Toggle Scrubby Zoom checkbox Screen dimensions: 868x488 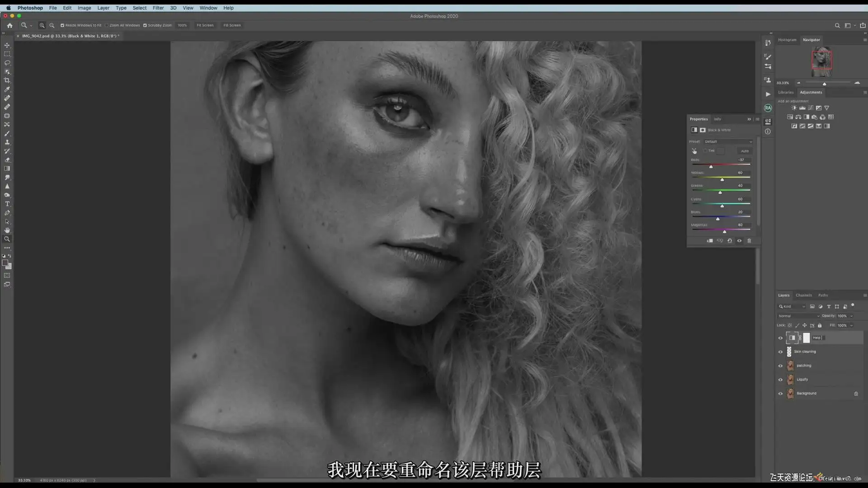pos(145,25)
